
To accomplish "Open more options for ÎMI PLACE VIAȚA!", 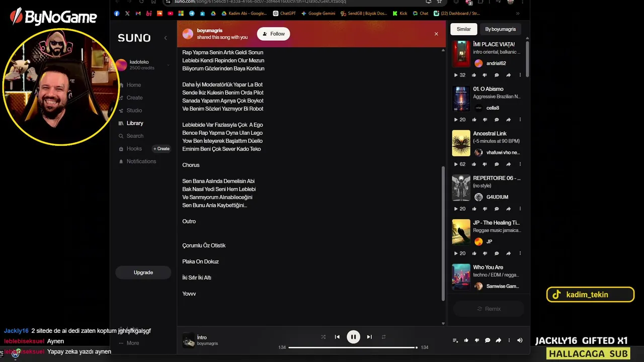I will tap(520, 75).
